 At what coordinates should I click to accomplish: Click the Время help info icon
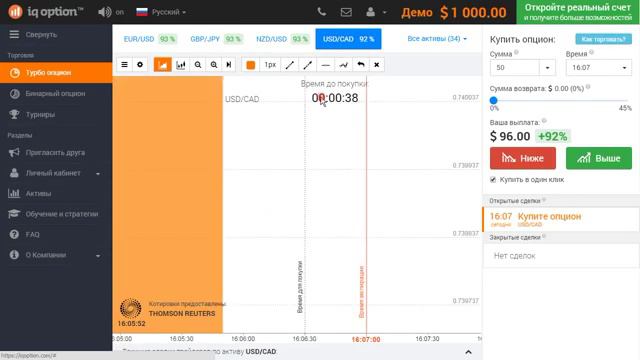(591, 52)
